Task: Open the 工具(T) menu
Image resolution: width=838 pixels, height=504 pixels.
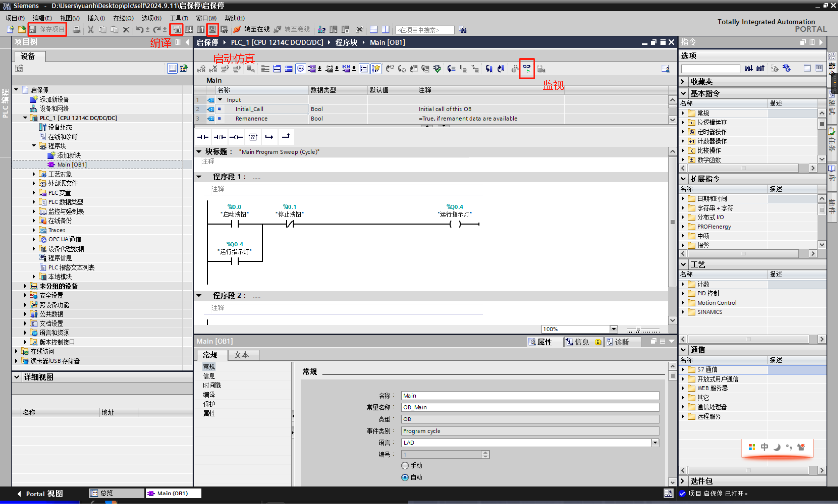Action: pos(178,18)
